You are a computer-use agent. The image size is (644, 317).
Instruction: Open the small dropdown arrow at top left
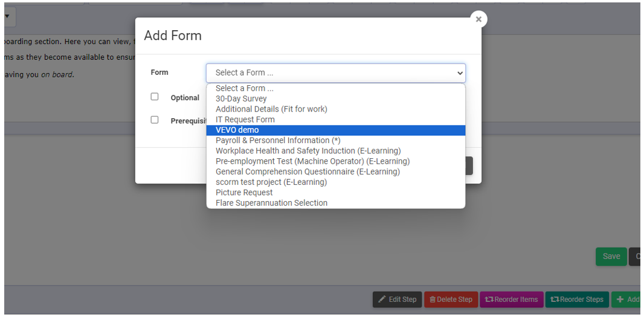7,16
